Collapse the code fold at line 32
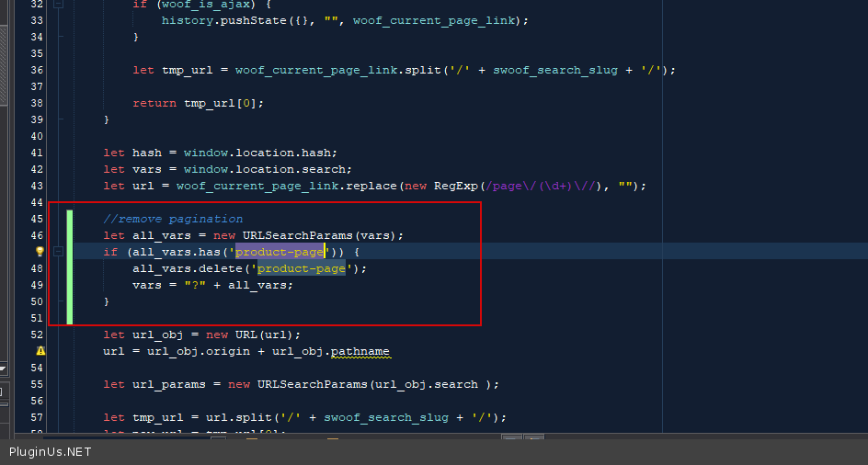The width and height of the screenshot is (868, 465). coord(58,5)
